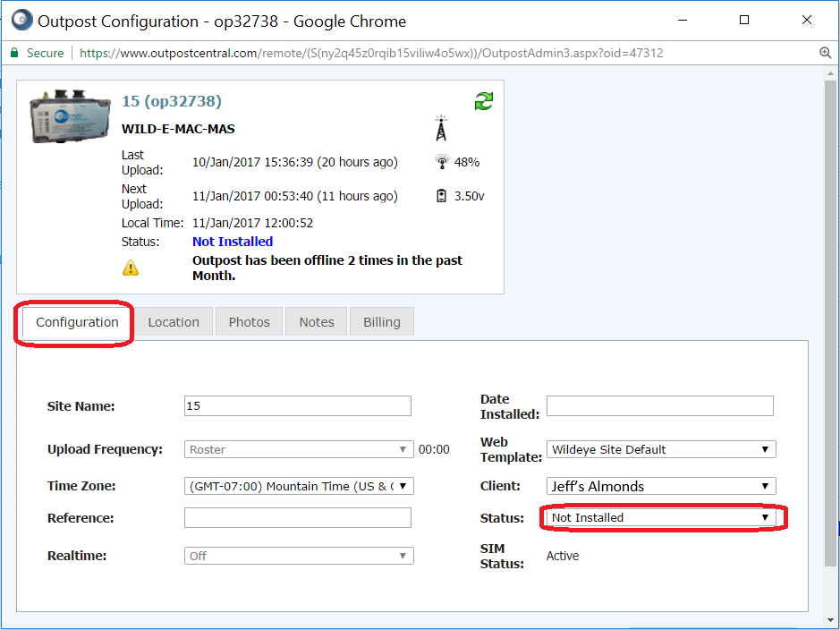The image size is (840, 630).
Task: Click the Site Name input field
Action: (297, 406)
